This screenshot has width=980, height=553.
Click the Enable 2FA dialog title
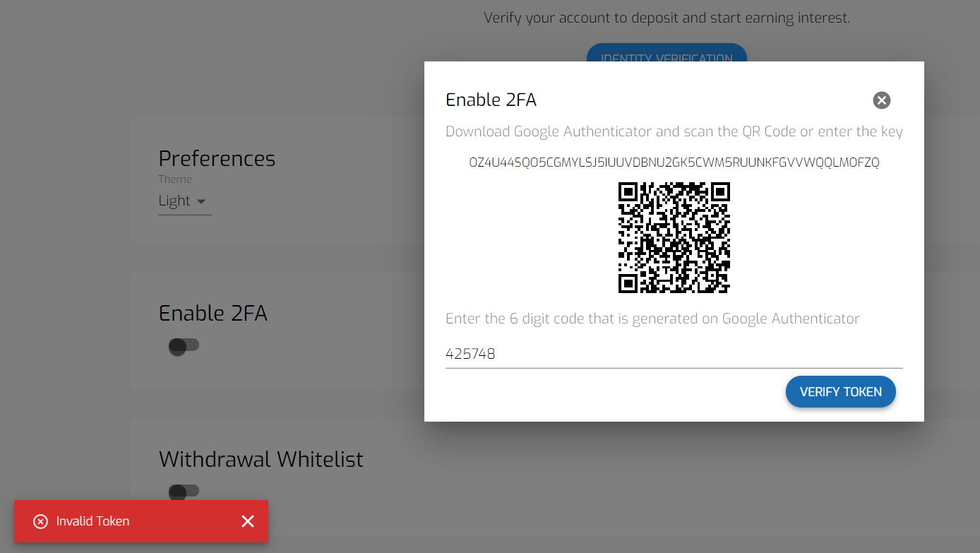pos(491,100)
